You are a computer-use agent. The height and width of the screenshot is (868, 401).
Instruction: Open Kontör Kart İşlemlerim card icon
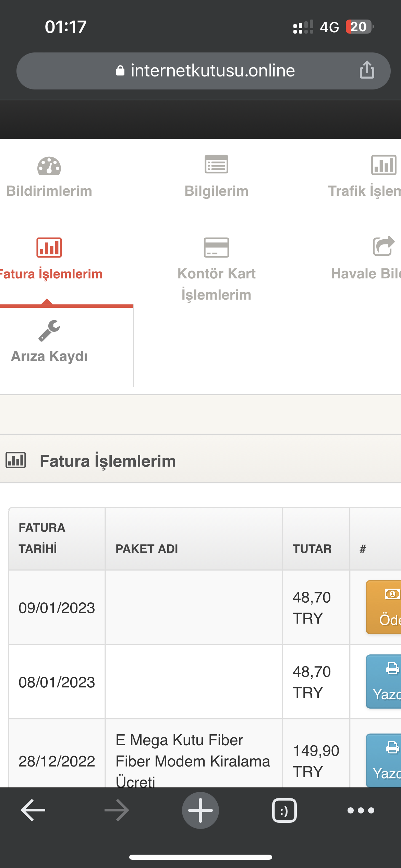[216, 247]
